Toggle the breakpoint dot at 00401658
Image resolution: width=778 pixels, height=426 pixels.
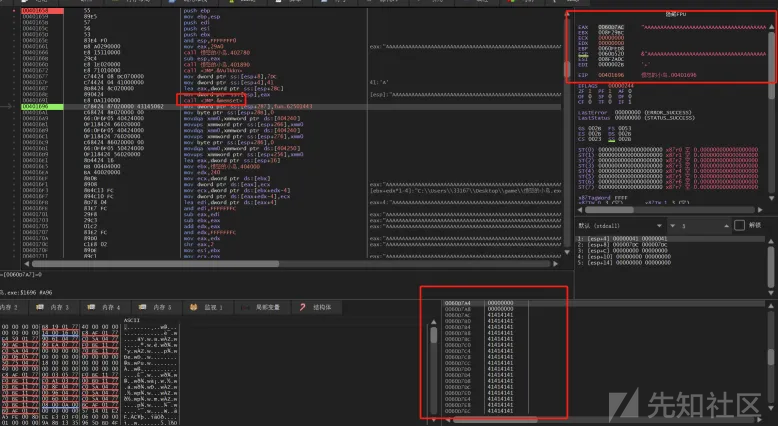14,10
